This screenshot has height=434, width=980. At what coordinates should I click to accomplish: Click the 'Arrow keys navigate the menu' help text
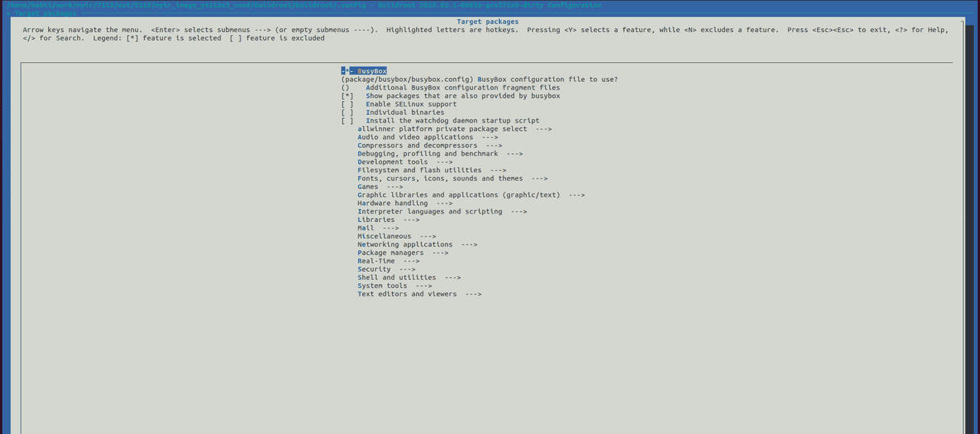pyautogui.click(x=84, y=30)
